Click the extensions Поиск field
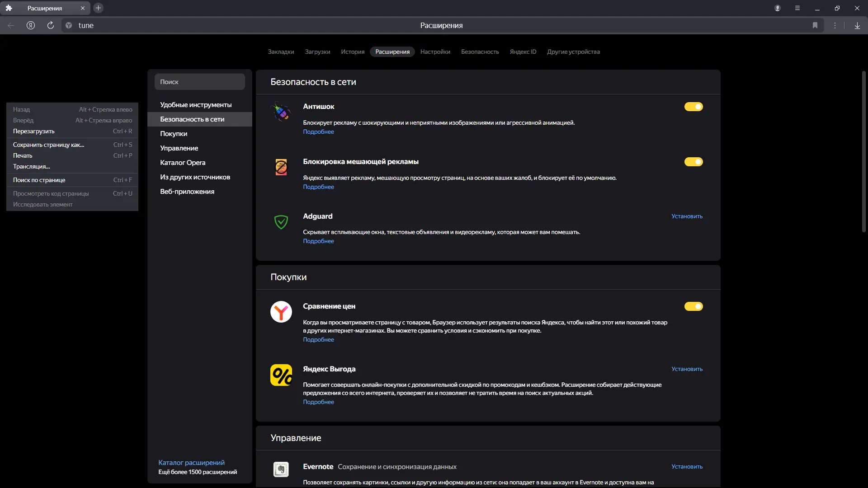 [199, 82]
